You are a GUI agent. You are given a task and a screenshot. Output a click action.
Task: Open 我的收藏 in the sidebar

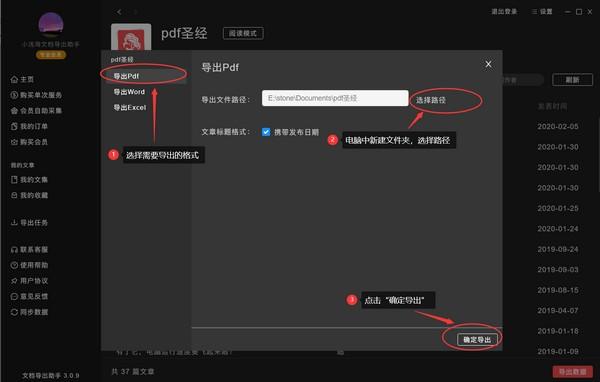coord(29,195)
